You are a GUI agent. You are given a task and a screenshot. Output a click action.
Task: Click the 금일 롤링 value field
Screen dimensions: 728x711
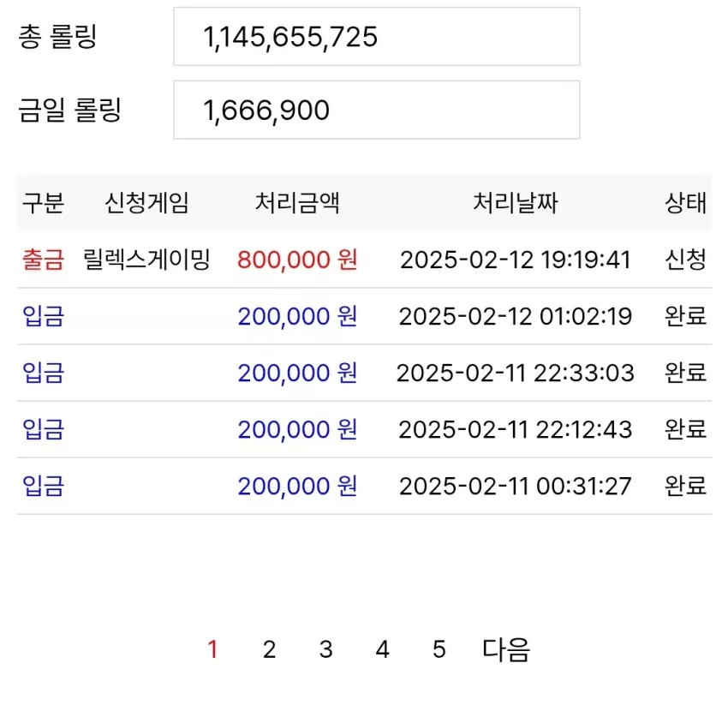pos(377,110)
